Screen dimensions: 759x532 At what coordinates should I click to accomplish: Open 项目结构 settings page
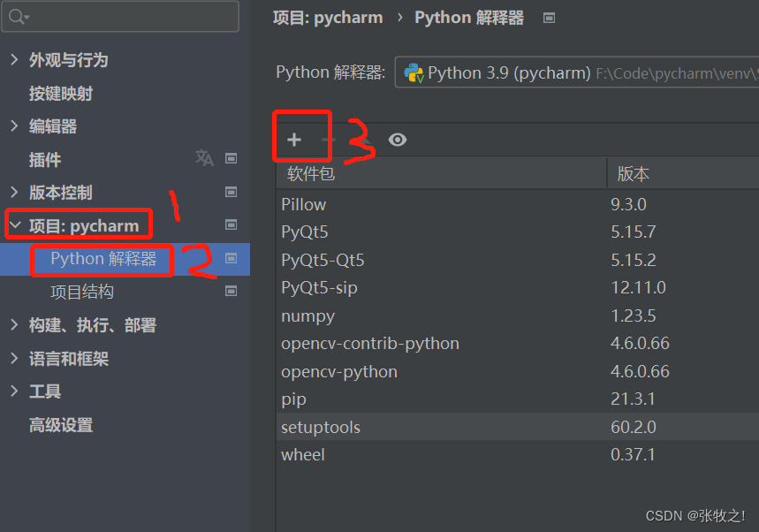tap(82, 292)
